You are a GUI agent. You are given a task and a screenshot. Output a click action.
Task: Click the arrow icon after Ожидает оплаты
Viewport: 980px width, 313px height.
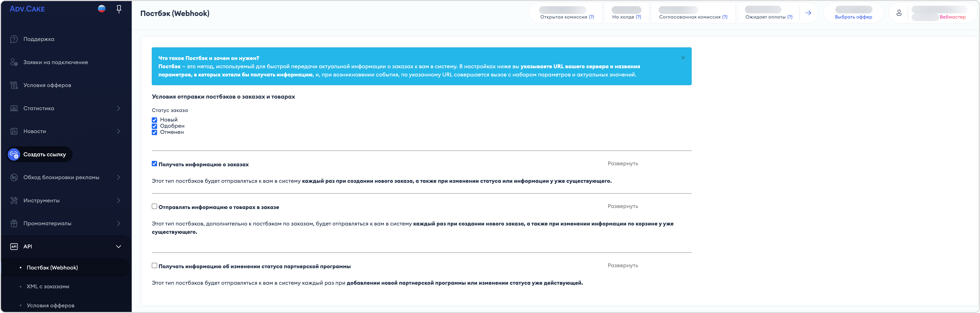point(808,13)
